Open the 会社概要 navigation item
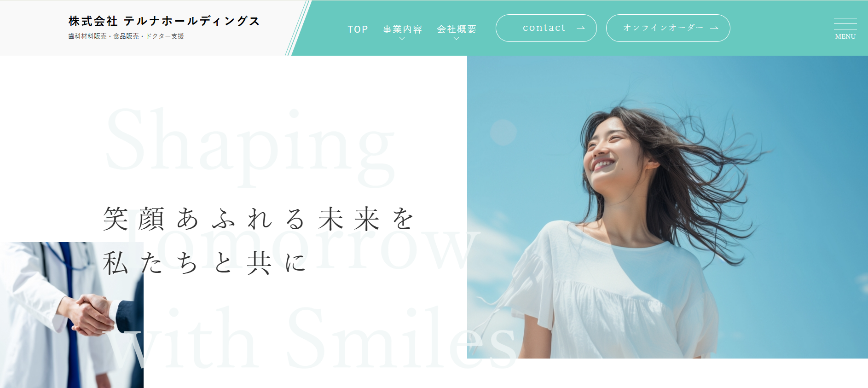868x388 pixels. 457,29
